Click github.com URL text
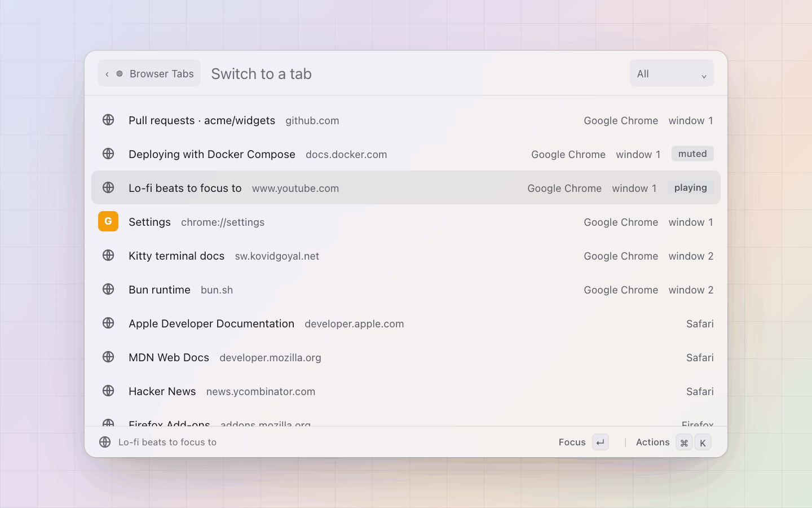The width and height of the screenshot is (812, 508). (312, 121)
